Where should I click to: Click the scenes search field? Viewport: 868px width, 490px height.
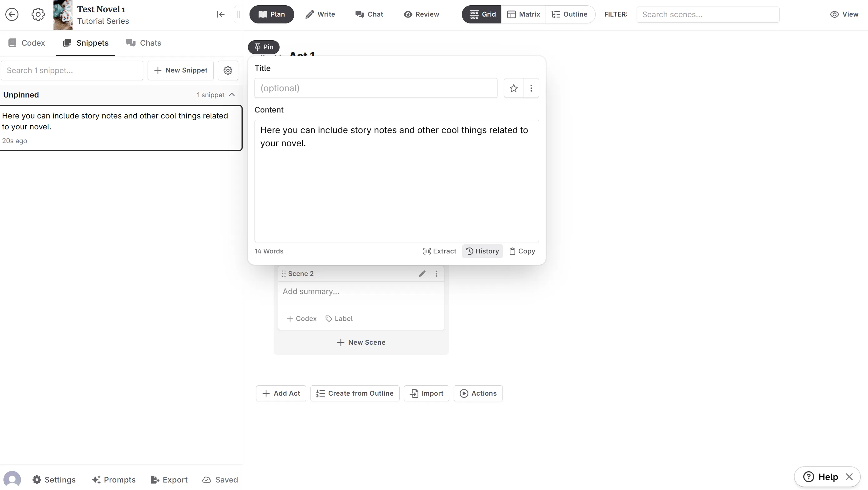coord(708,14)
